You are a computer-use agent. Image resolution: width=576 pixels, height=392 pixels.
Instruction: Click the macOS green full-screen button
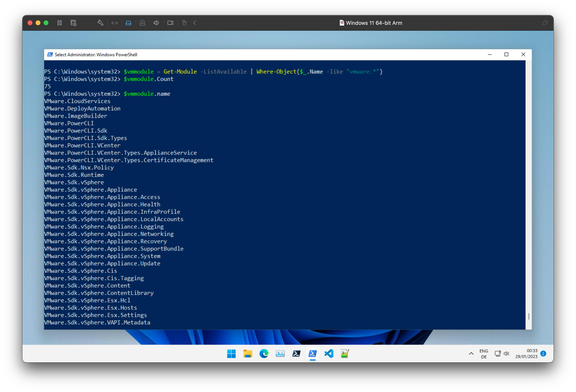pos(46,23)
